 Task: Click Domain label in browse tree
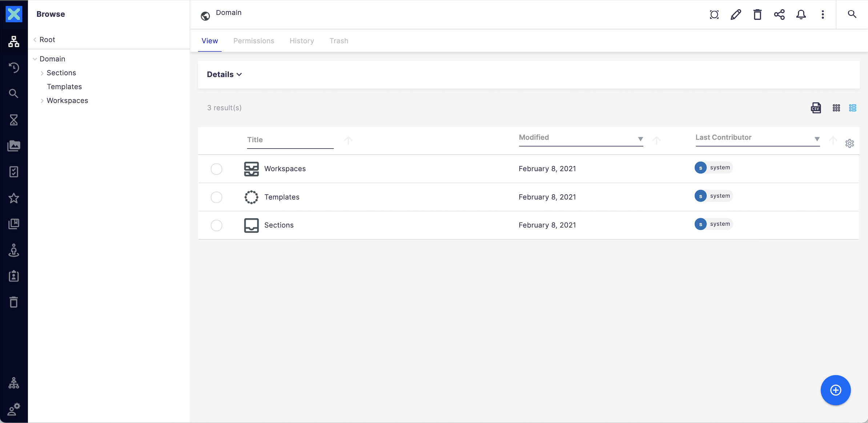(52, 59)
